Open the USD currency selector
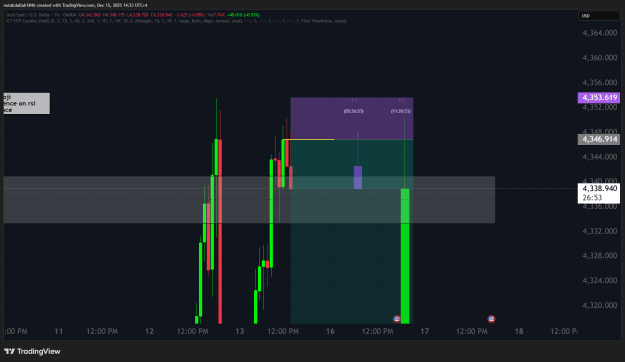 coord(599,16)
